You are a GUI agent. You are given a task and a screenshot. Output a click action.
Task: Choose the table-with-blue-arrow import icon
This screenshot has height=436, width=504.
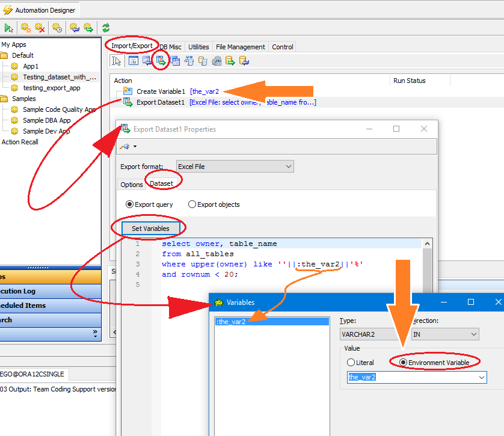pyautogui.click(x=147, y=60)
